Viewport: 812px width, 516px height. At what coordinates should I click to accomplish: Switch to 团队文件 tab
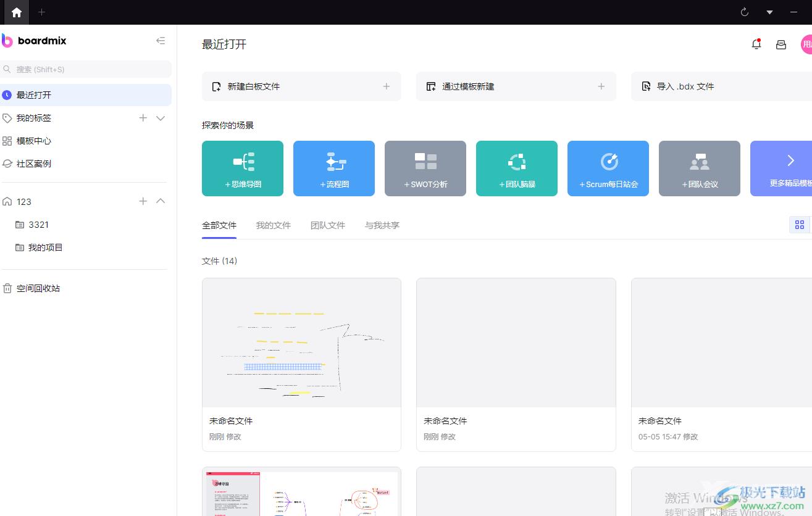[328, 225]
